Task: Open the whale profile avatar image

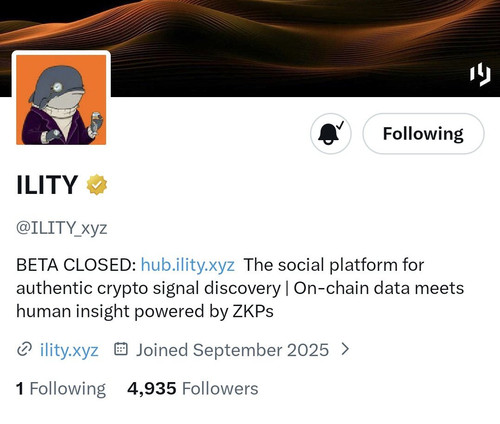Action: (x=61, y=100)
